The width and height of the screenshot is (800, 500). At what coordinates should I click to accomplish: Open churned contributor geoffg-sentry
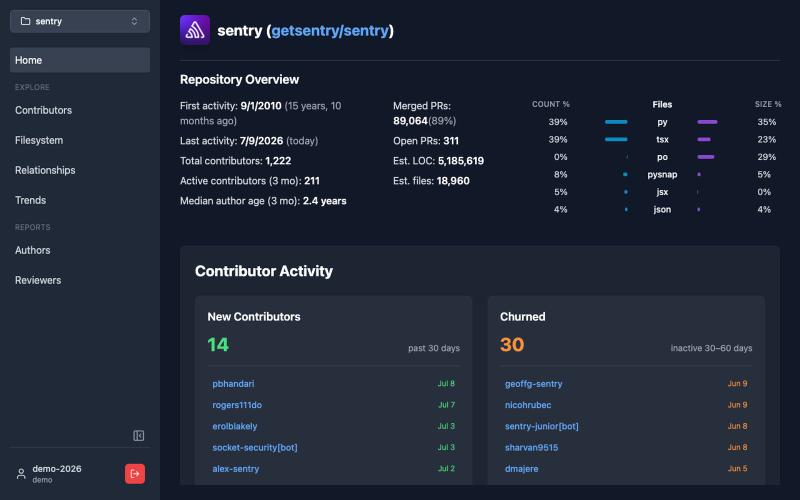pos(533,384)
